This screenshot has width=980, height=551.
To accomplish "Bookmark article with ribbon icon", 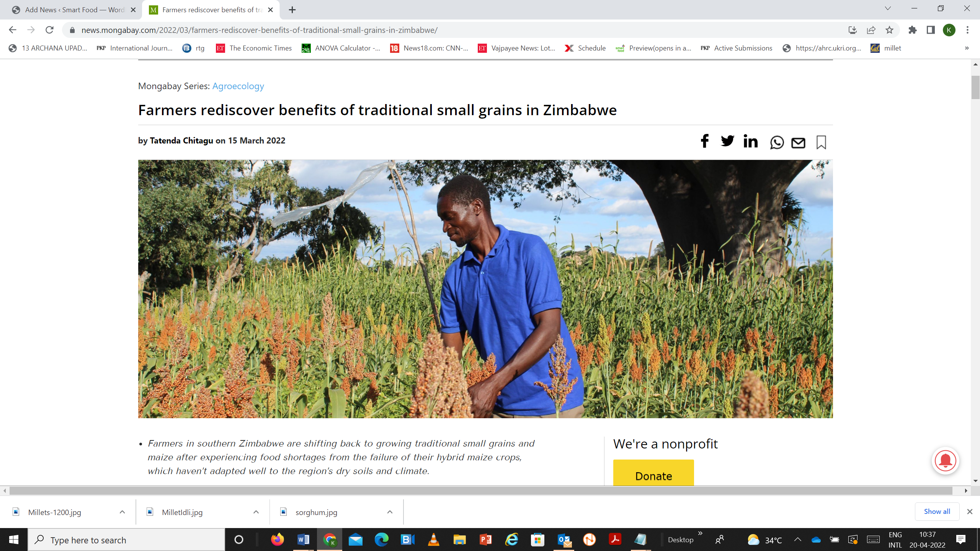I will pos(821,142).
